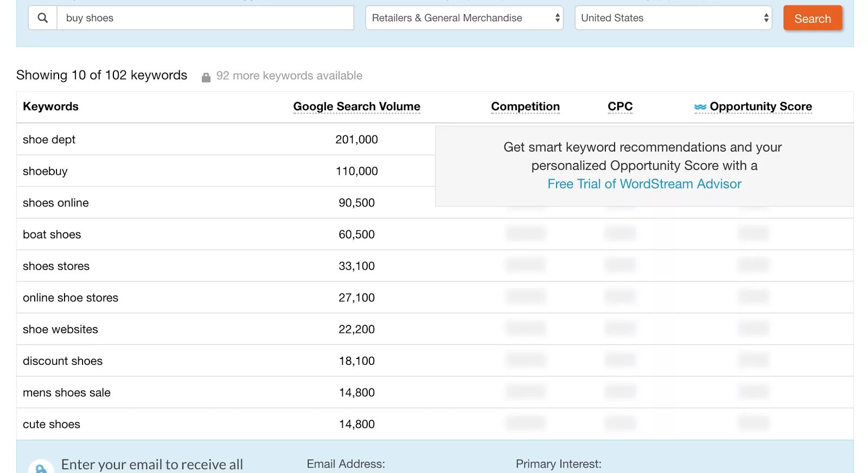Click the Competition column header
This screenshot has height=473, width=868.
pyautogui.click(x=525, y=106)
